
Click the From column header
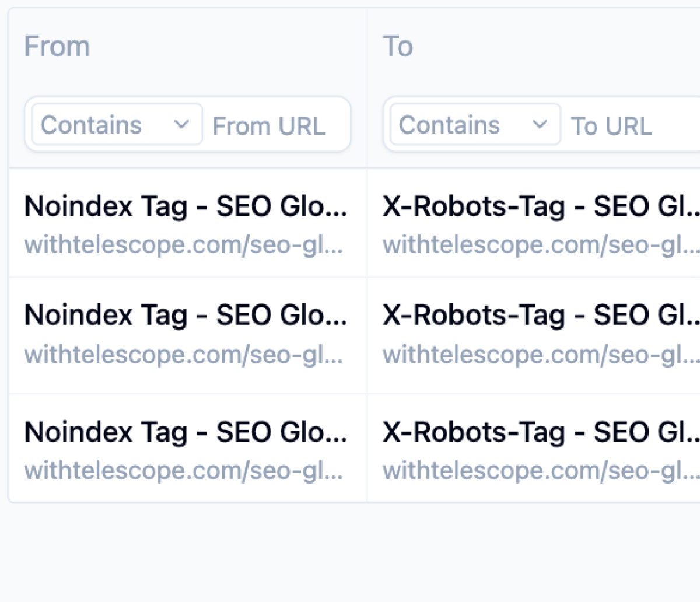pyautogui.click(x=57, y=47)
